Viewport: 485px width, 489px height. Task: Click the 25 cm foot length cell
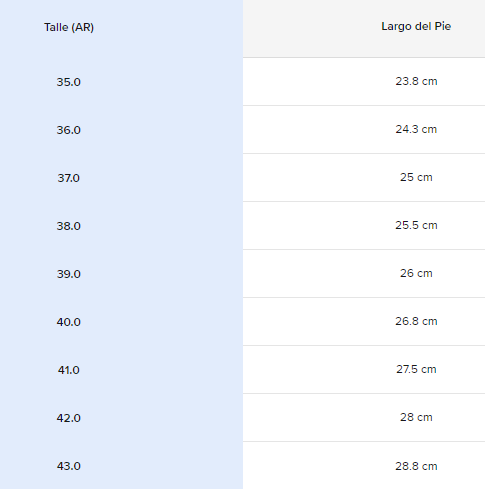pos(416,177)
